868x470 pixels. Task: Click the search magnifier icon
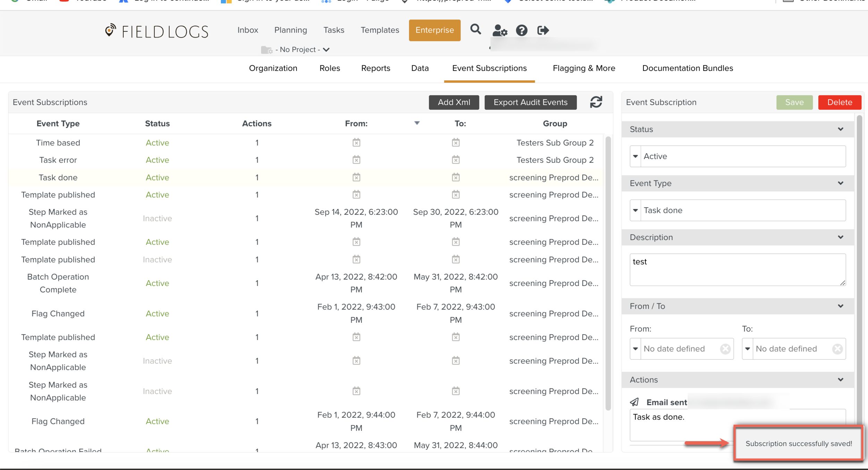point(475,30)
